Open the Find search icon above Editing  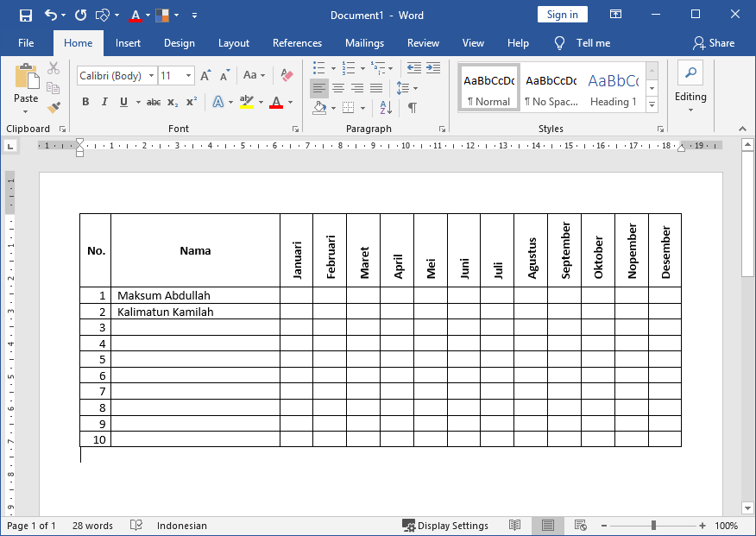[x=690, y=73]
